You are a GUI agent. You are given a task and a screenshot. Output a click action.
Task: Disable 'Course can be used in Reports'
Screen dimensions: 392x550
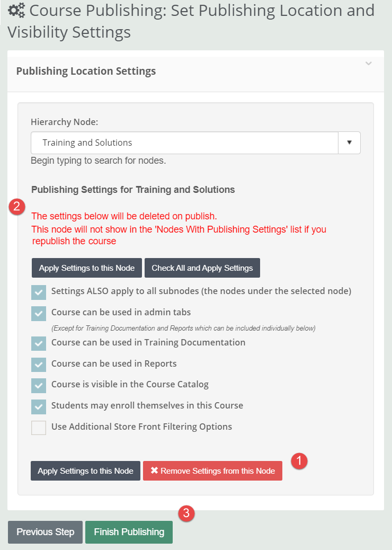pos(38,365)
